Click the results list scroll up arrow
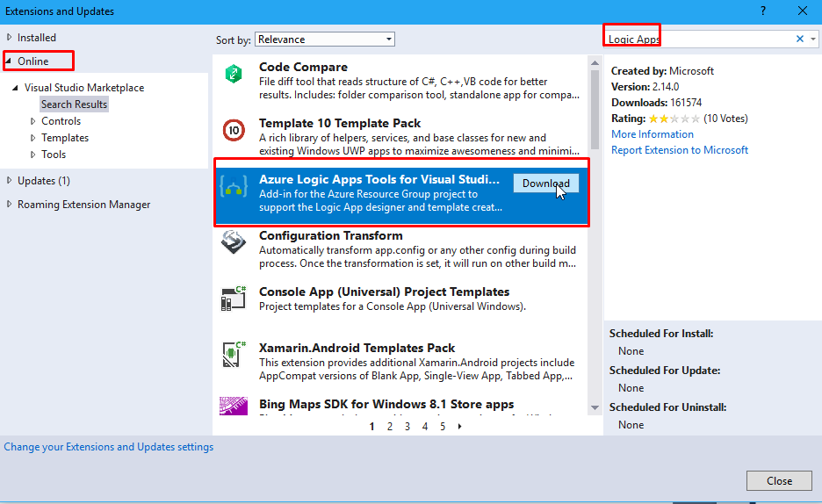This screenshot has height=504, width=822. pos(595,63)
